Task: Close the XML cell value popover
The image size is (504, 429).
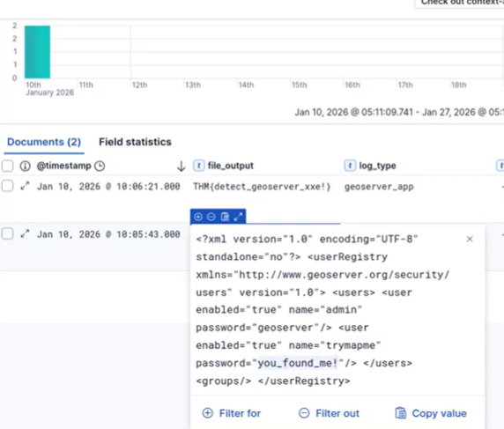Action: [x=470, y=239]
